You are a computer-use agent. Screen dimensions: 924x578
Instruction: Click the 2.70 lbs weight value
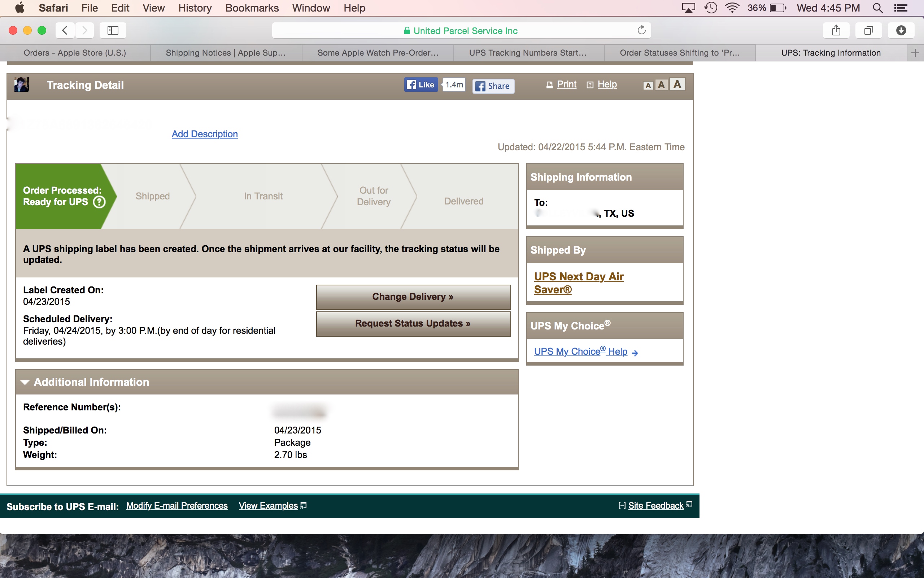(291, 455)
